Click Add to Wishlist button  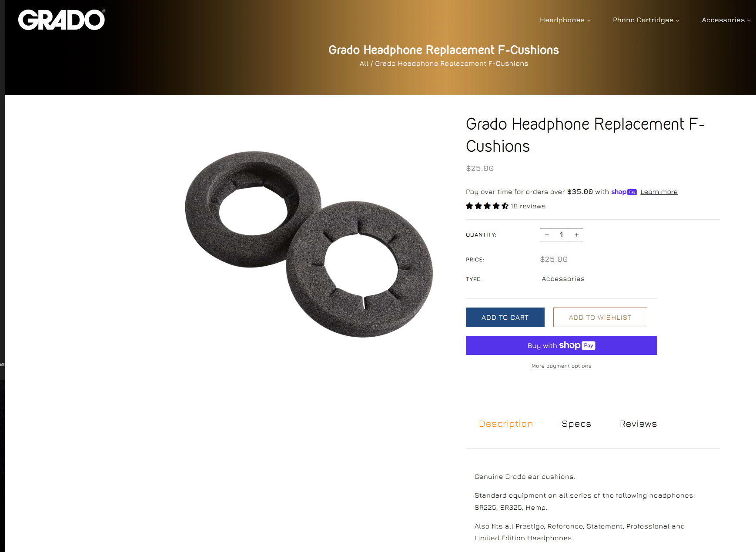(x=600, y=318)
